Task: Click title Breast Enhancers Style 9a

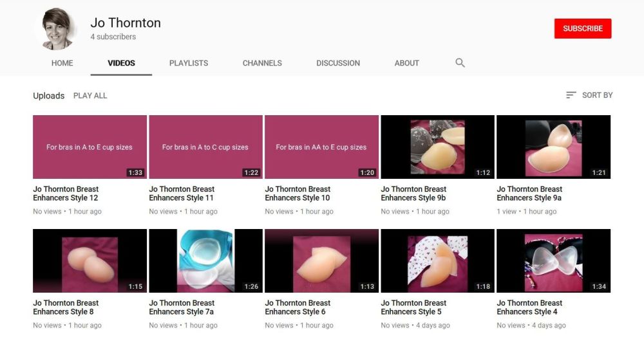Action: click(x=529, y=194)
